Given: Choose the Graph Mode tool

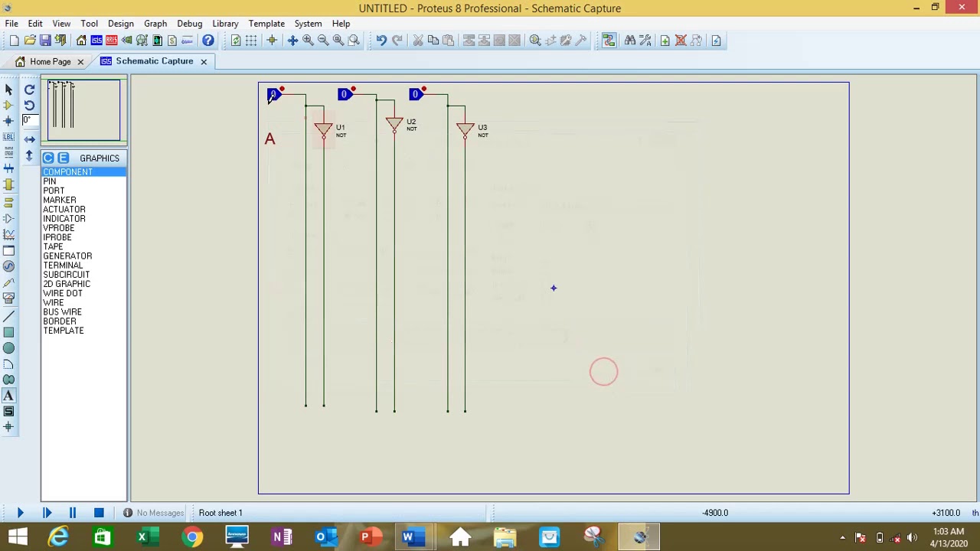Looking at the screenshot, I should click(x=8, y=234).
